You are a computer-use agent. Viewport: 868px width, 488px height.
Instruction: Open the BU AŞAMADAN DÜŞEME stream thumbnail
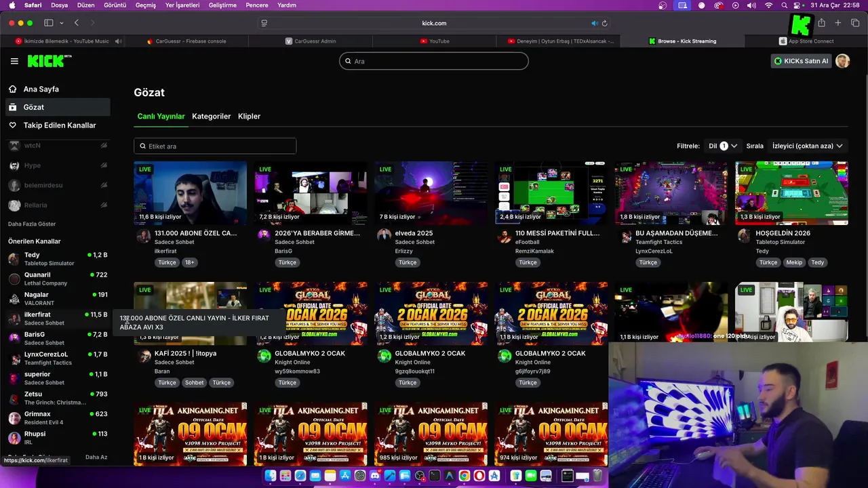click(x=671, y=193)
